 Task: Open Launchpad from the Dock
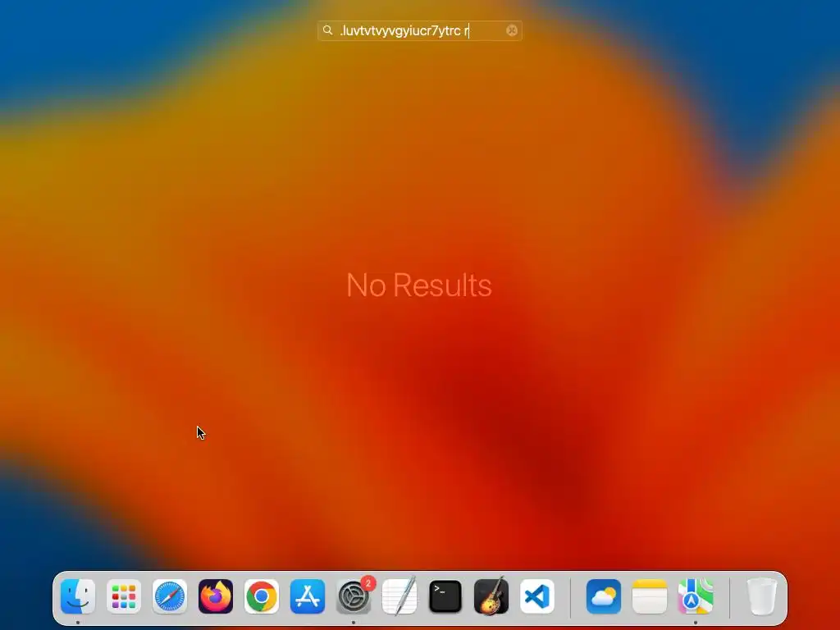tap(124, 596)
